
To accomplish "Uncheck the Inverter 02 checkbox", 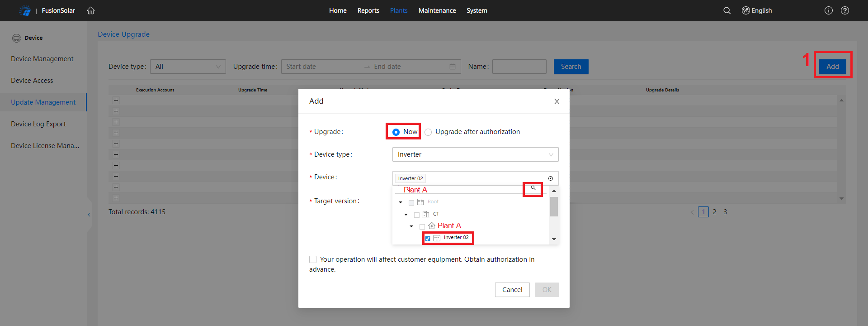I will 428,239.
